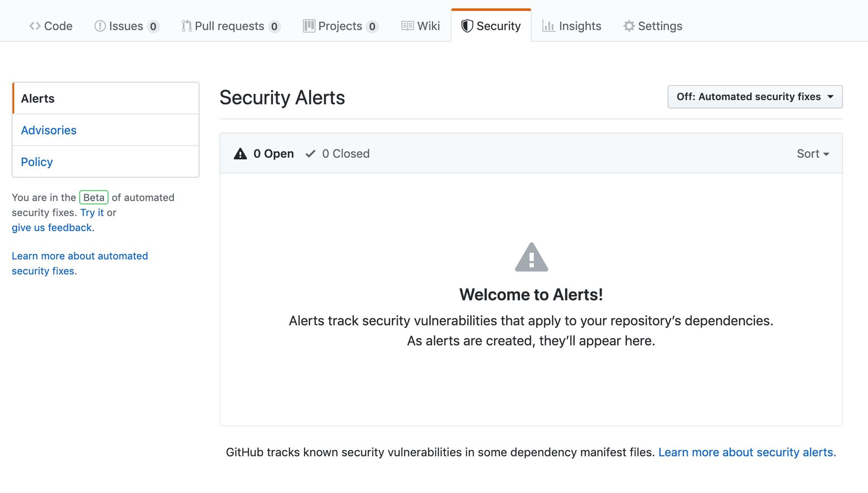Click the Projects board icon
868x493 pixels.
[x=309, y=26]
